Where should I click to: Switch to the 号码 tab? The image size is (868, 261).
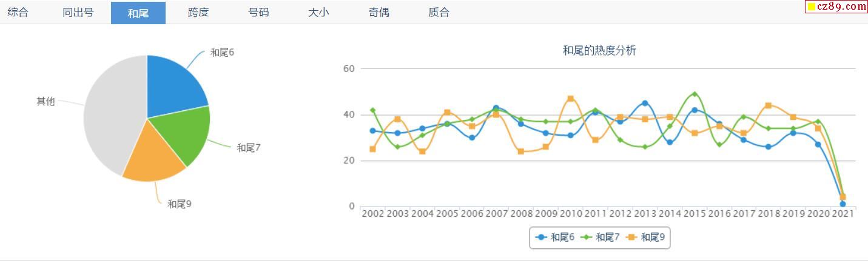click(x=258, y=13)
